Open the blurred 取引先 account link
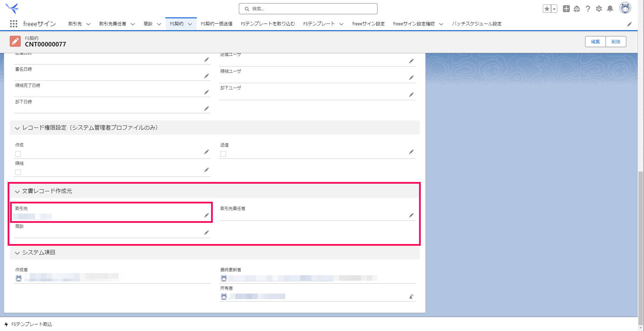644x331 pixels. (x=33, y=216)
